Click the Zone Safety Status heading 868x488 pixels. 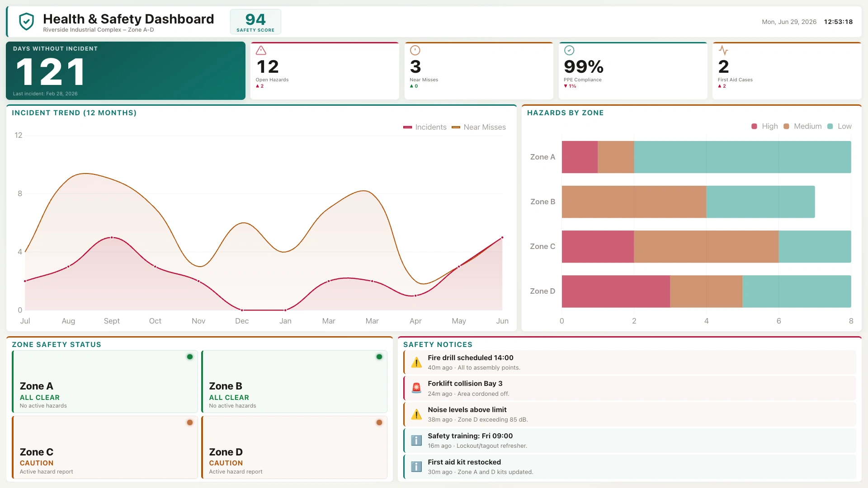coord(57,345)
